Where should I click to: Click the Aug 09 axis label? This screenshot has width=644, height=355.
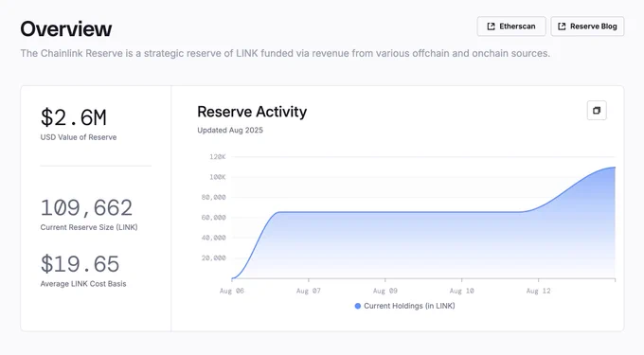click(385, 291)
